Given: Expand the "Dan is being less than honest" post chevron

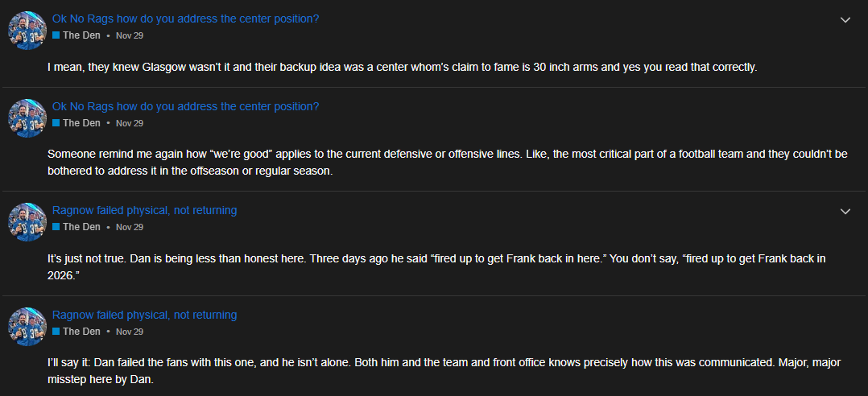Looking at the screenshot, I should 845,212.
